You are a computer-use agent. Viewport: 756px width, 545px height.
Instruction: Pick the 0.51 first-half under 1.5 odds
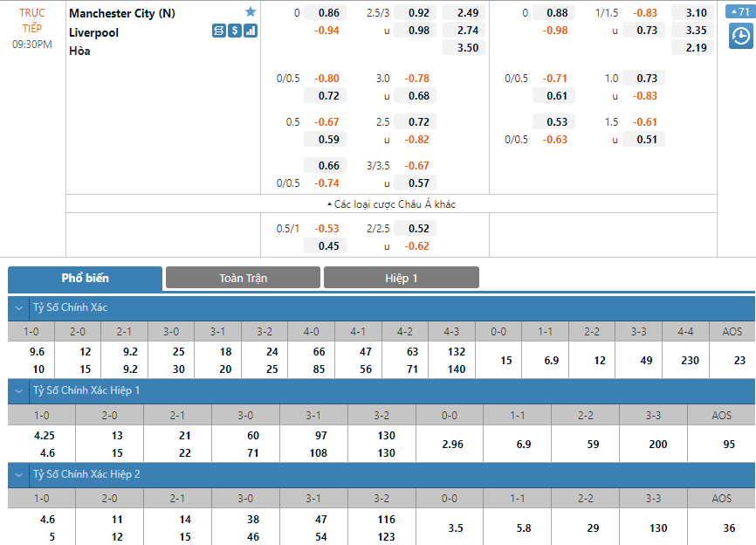[643, 140]
